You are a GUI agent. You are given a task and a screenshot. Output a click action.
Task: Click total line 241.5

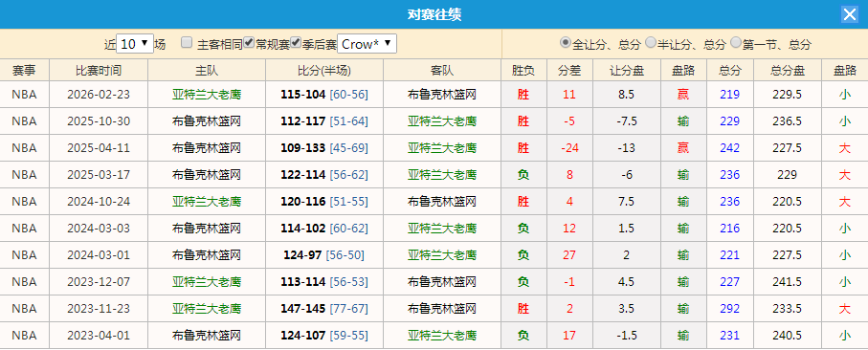(x=788, y=282)
